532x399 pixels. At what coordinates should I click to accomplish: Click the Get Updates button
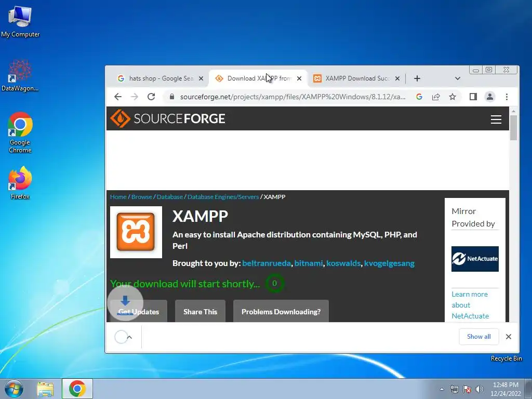(138, 311)
